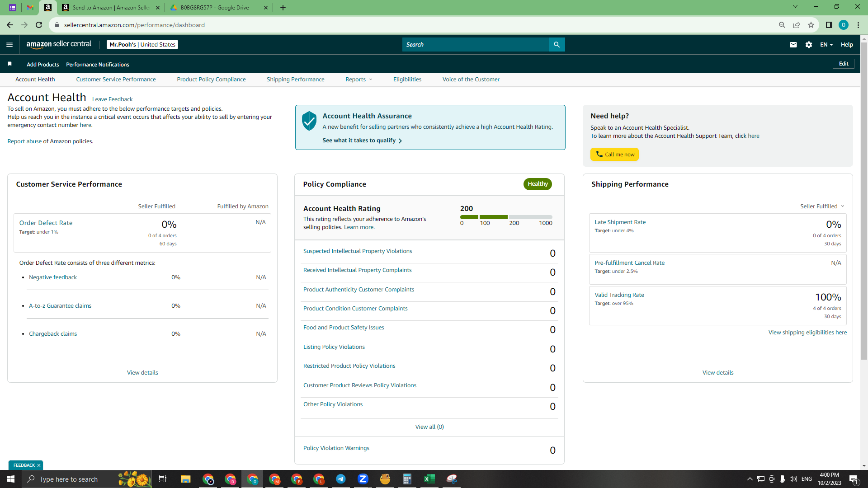Click See what it takes to qualify

pyautogui.click(x=362, y=141)
